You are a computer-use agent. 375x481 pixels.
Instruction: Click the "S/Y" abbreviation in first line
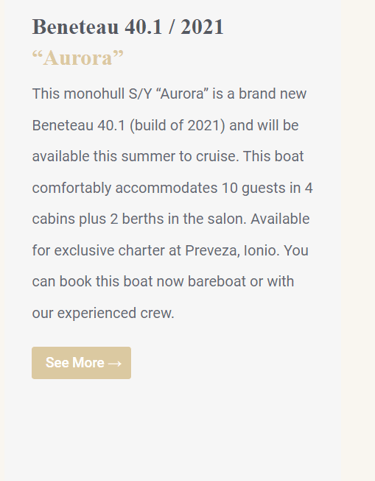click(140, 94)
